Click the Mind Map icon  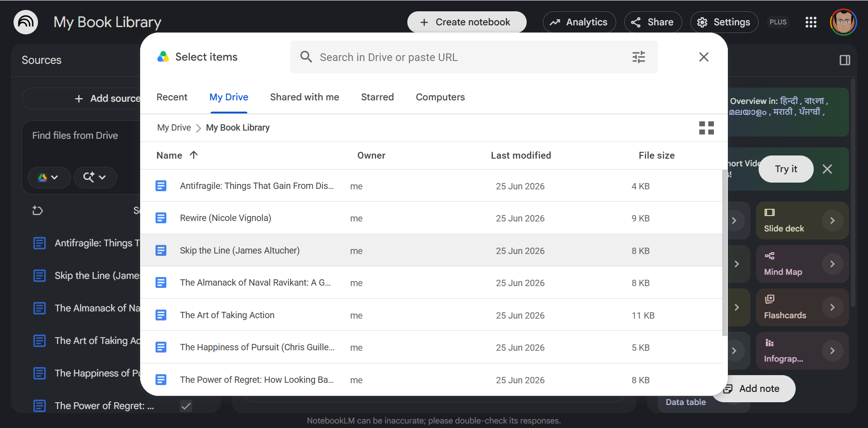click(769, 256)
